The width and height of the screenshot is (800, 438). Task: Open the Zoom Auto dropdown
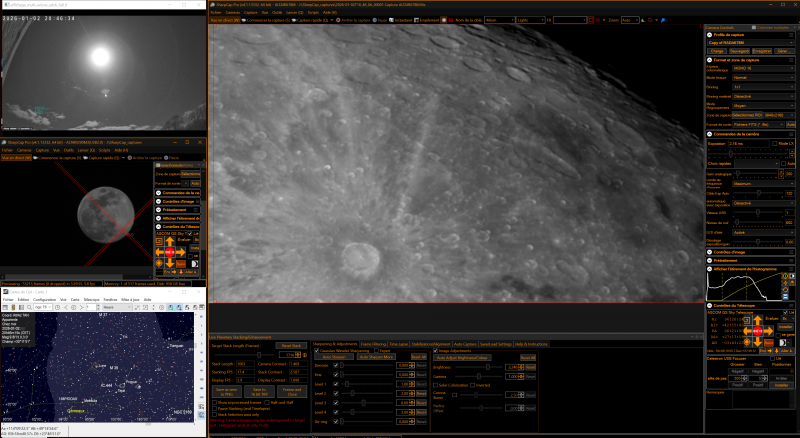630,20
